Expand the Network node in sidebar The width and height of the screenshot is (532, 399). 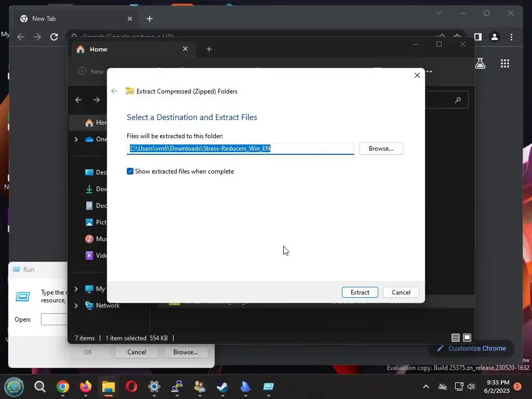click(76, 305)
